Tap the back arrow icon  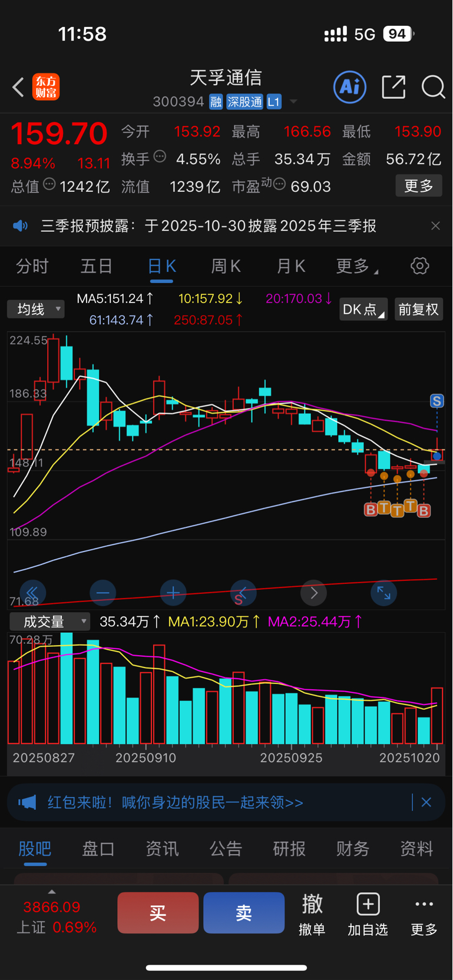click(x=18, y=87)
